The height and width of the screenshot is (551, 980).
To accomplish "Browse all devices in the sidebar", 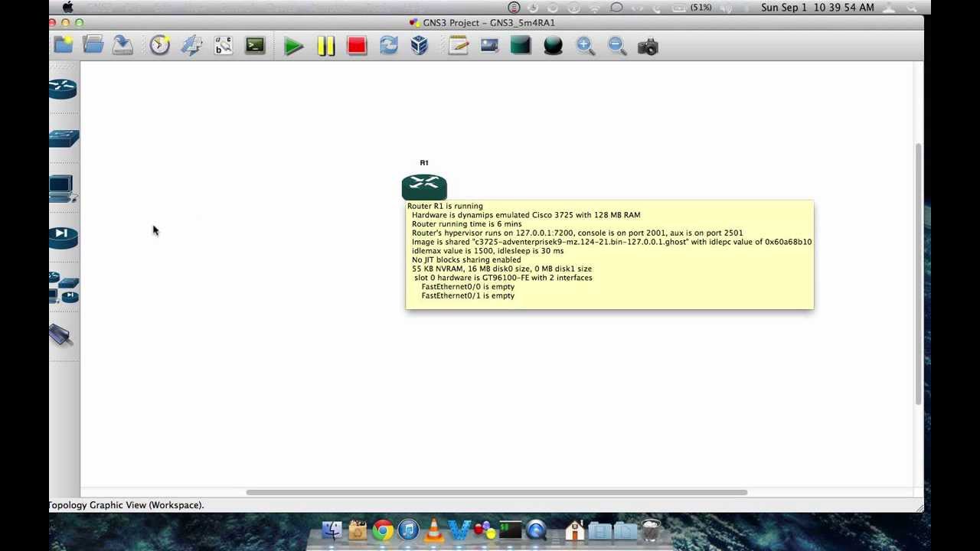I will point(64,287).
